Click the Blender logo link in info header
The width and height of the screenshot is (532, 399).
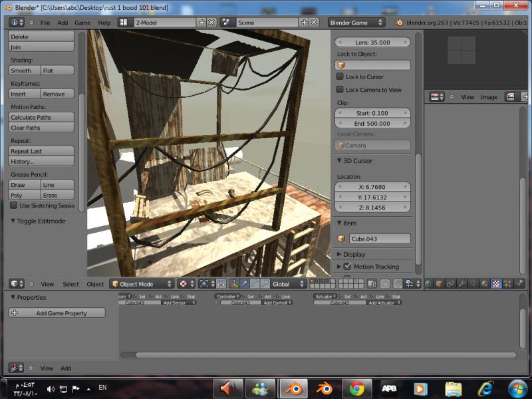coord(399,22)
